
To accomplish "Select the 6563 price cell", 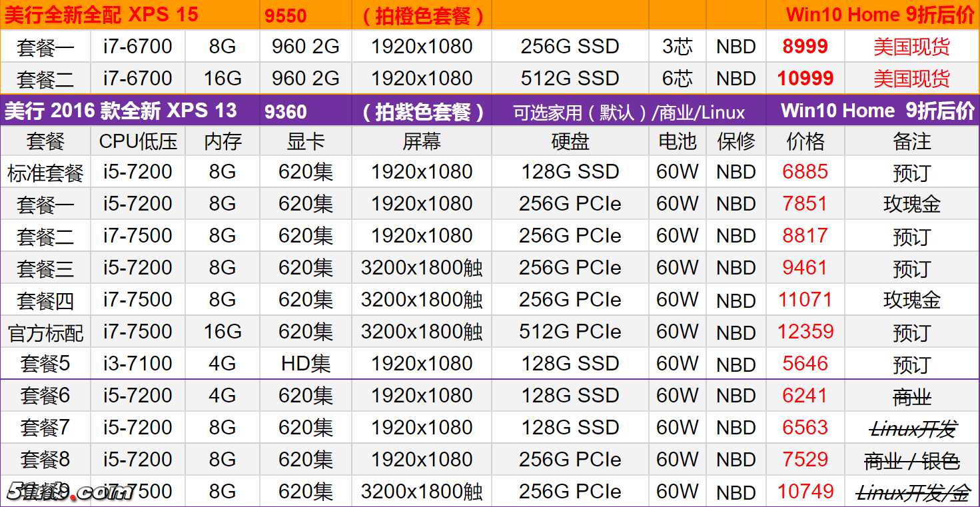I will click(805, 428).
